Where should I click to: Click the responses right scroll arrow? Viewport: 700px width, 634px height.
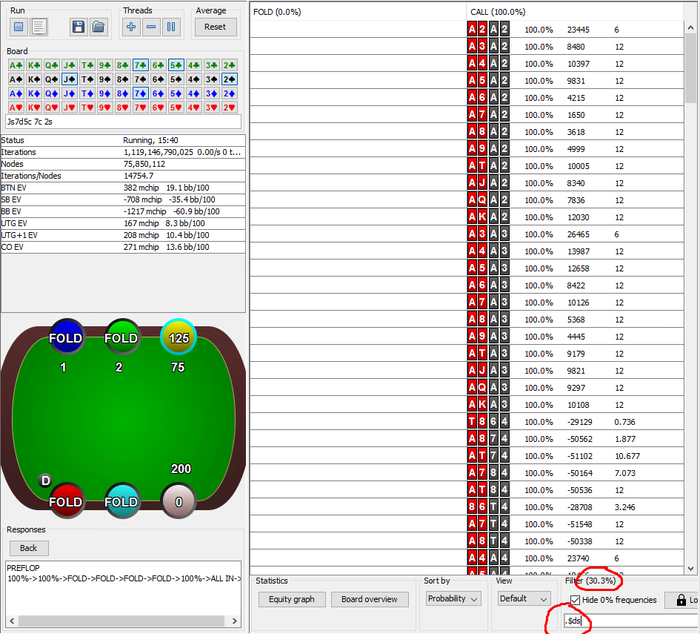[234, 621]
